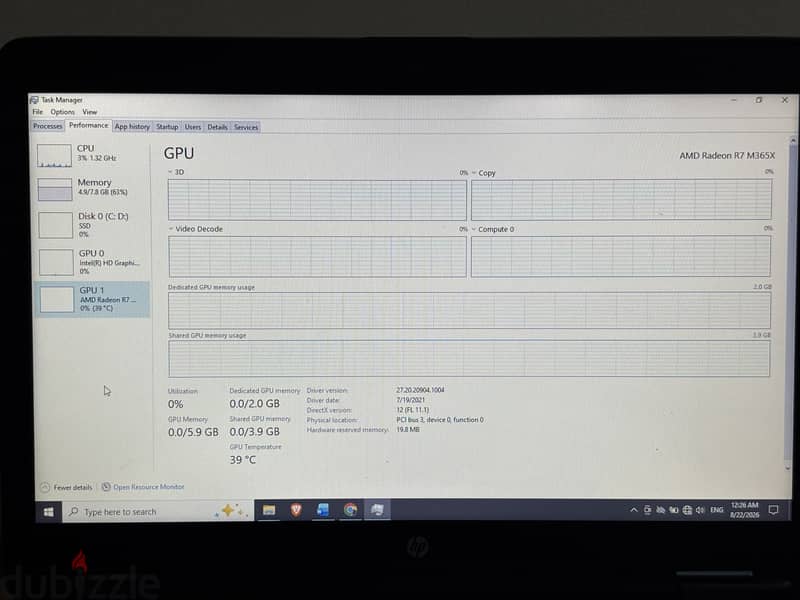The width and height of the screenshot is (800, 600).
Task: Open the Services tab
Action: tap(246, 127)
